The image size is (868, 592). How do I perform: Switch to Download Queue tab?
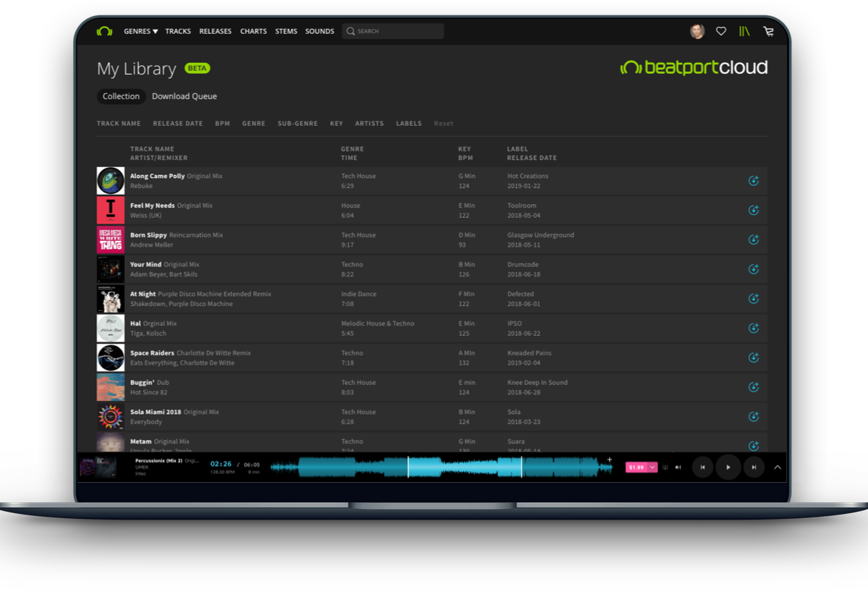[x=184, y=96]
